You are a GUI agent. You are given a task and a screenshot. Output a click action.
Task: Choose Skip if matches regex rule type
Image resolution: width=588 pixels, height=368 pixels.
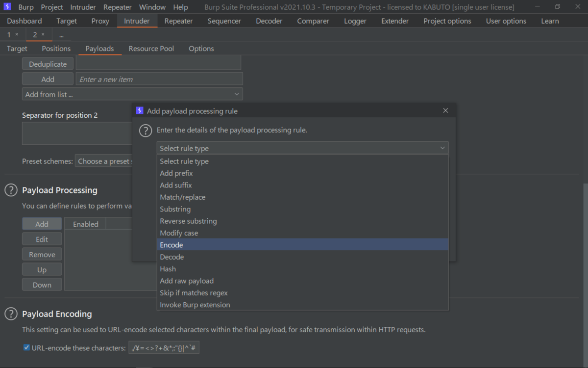click(x=302, y=292)
